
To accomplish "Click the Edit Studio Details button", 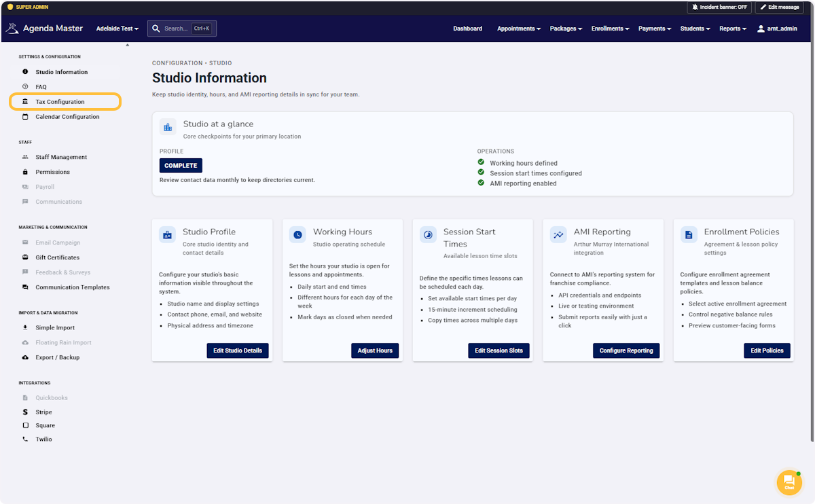I will (238, 350).
